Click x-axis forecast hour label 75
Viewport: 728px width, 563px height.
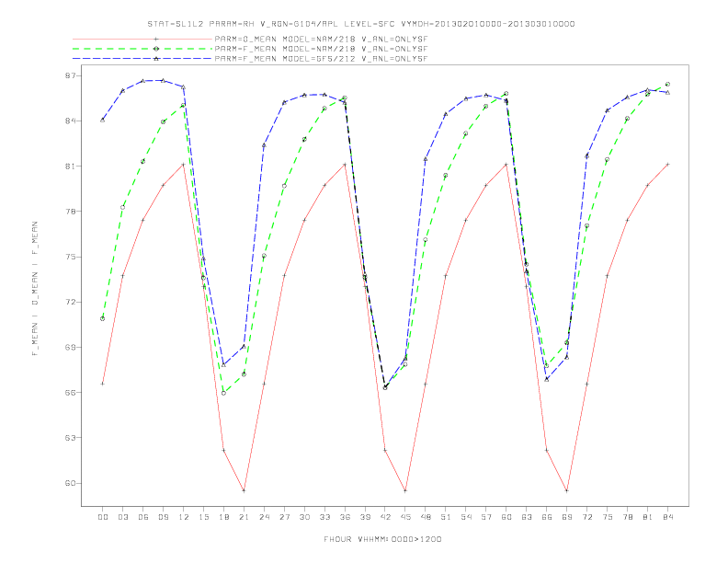pyautogui.click(x=608, y=517)
